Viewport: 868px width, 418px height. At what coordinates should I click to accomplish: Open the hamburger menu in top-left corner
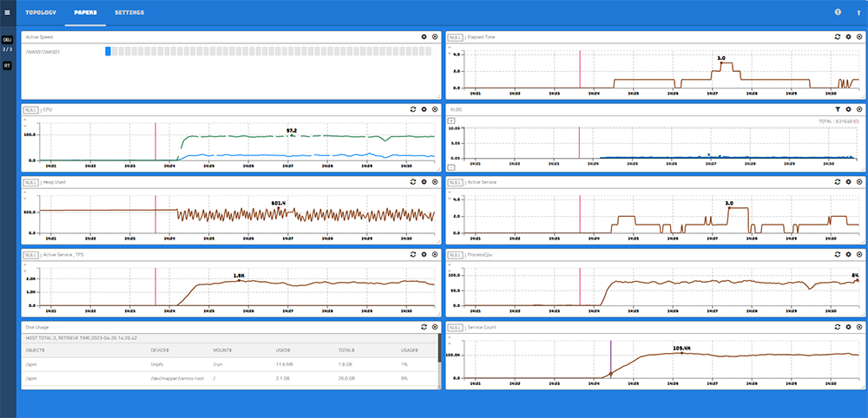tap(7, 12)
